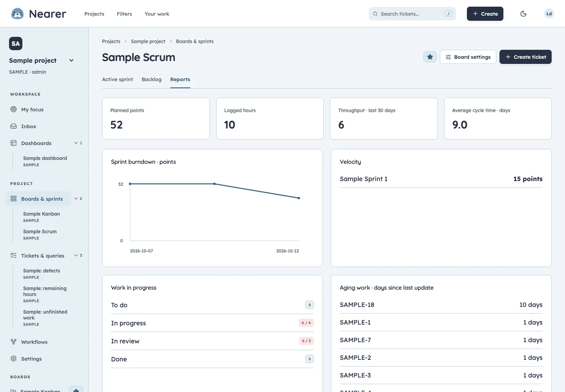Open Boards & sprints breadcrumb link
The height and width of the screenshot is (392, 565).
click(x=195, y=41)
